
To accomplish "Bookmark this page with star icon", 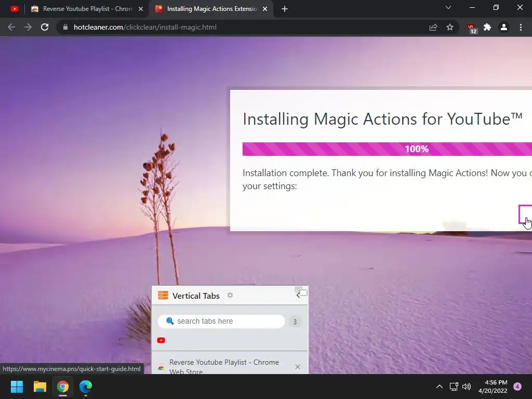I will click(x=450, y=27).
